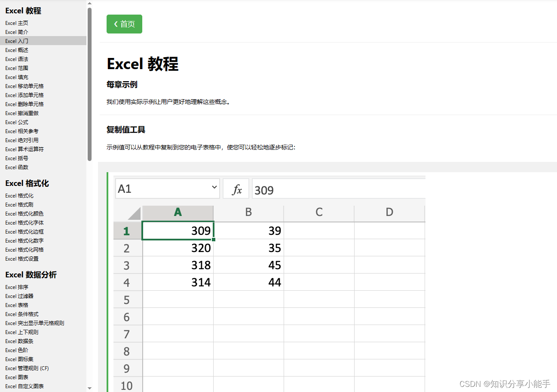Open Excel 主页 in sidebar
This screenshot has height=392, width=557.
pos(17,23)
